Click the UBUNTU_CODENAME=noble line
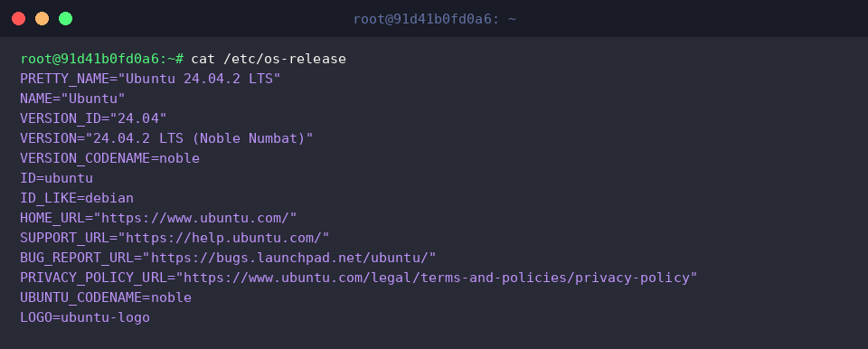Viewport: 868px width, 349px height. tap(106, 297)
